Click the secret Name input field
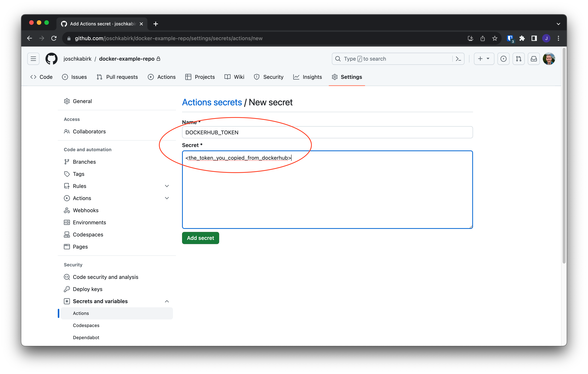Screen dimensions: 588x374 click(x=327, y=132)
